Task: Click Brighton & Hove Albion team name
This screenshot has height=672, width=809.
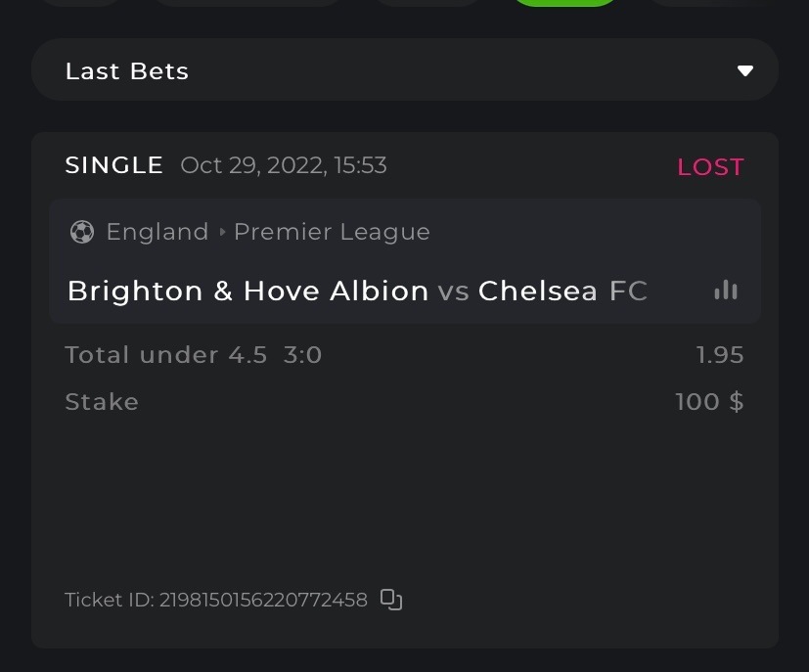Action: (x=247, y=291)
